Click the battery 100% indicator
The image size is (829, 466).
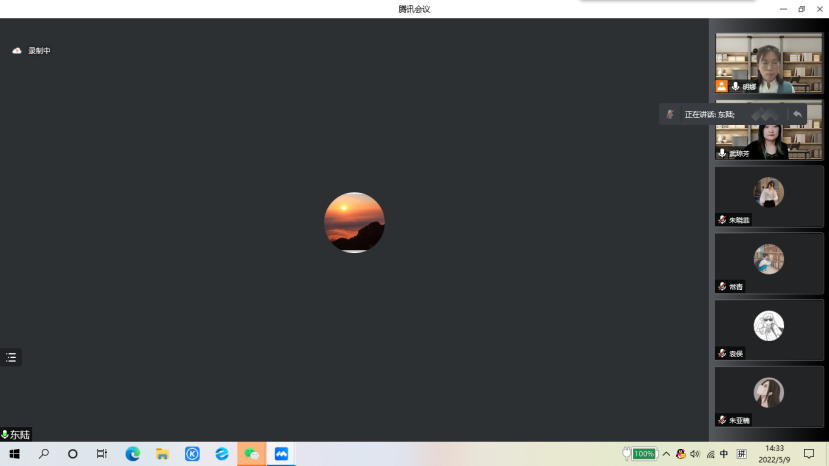(x=642, y=454)
